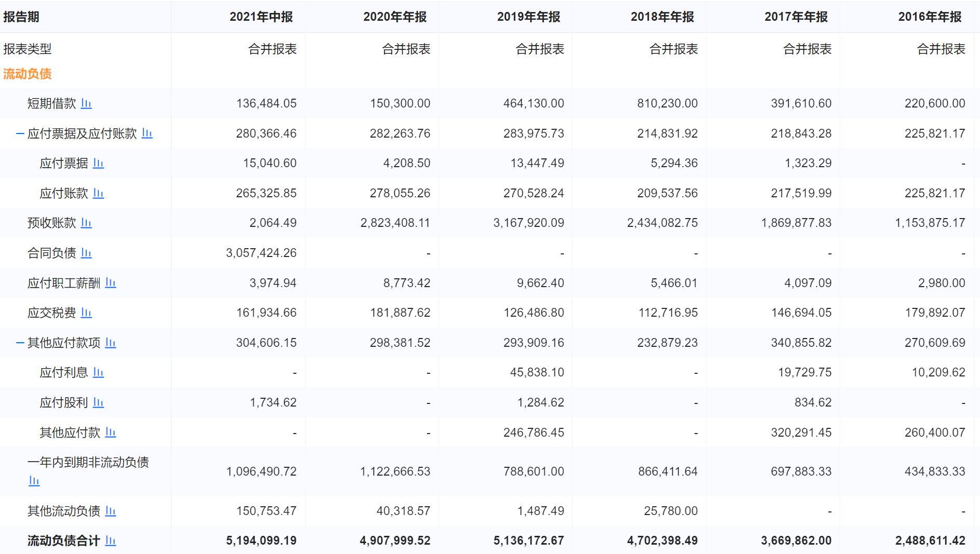Open the chart icon beside 短期借款
This screenshot has width=980, height=554.
87,103
